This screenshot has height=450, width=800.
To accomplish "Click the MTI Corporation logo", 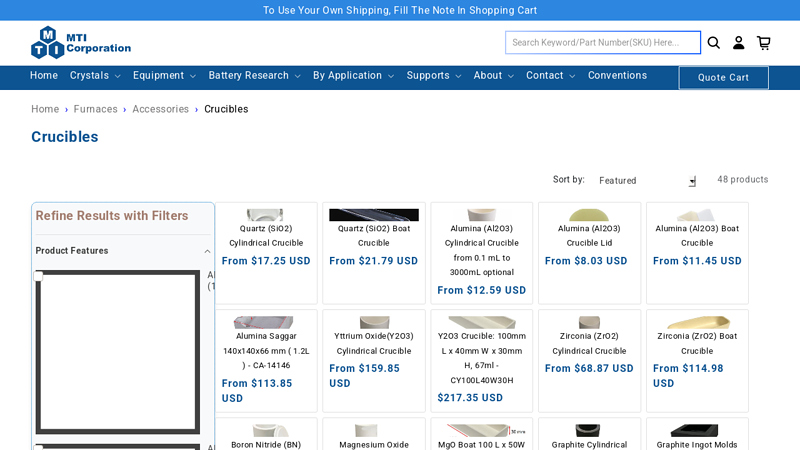I will pos(81,43).
